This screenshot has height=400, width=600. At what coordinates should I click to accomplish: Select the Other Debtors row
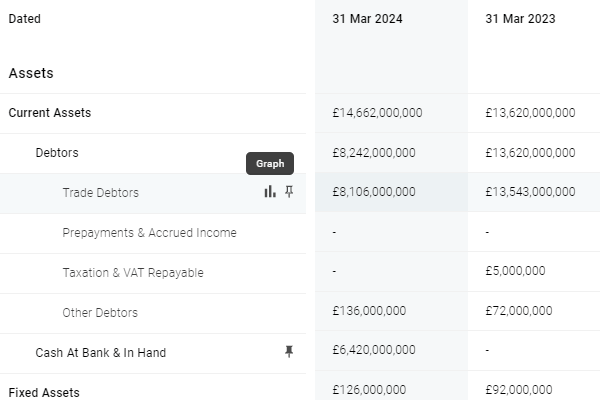(x=100, y=313)
